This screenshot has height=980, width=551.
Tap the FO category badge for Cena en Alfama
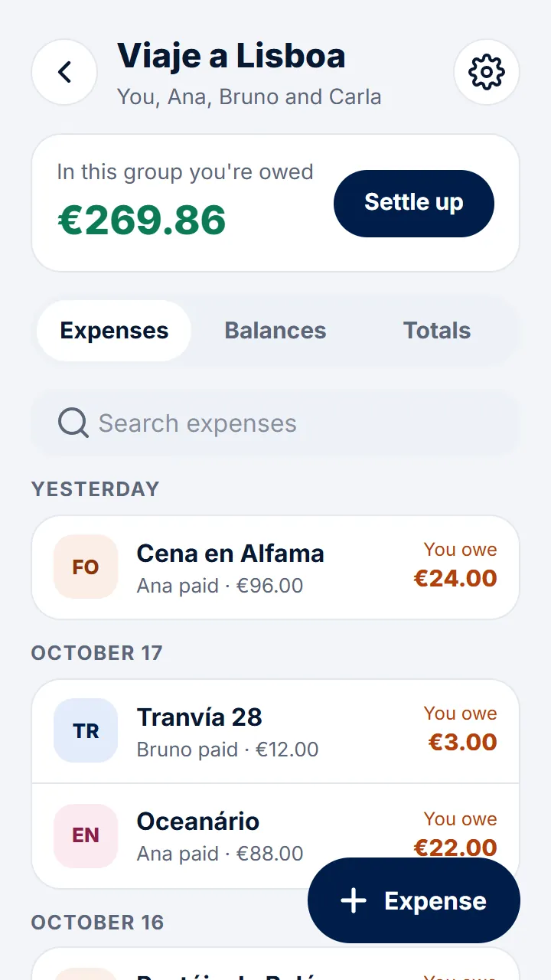click(x=86, y=567)
